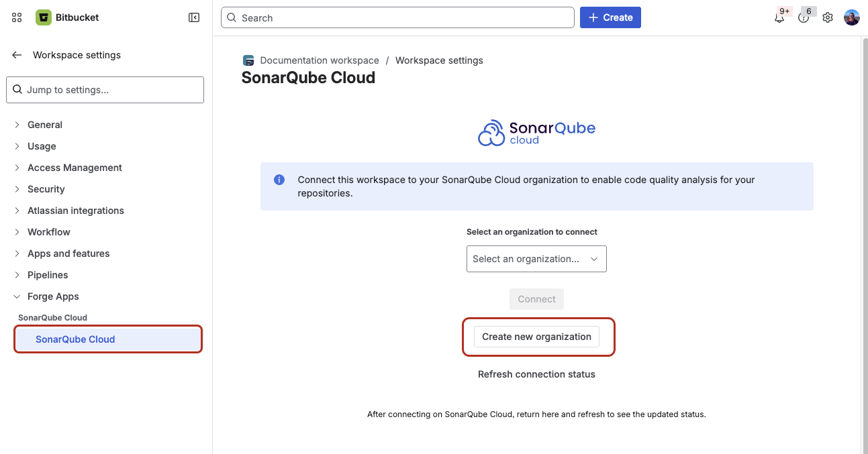Viewport: 868px width, 454px height.
Task: Focus the Jump to settings field
Action: (105, 90)
